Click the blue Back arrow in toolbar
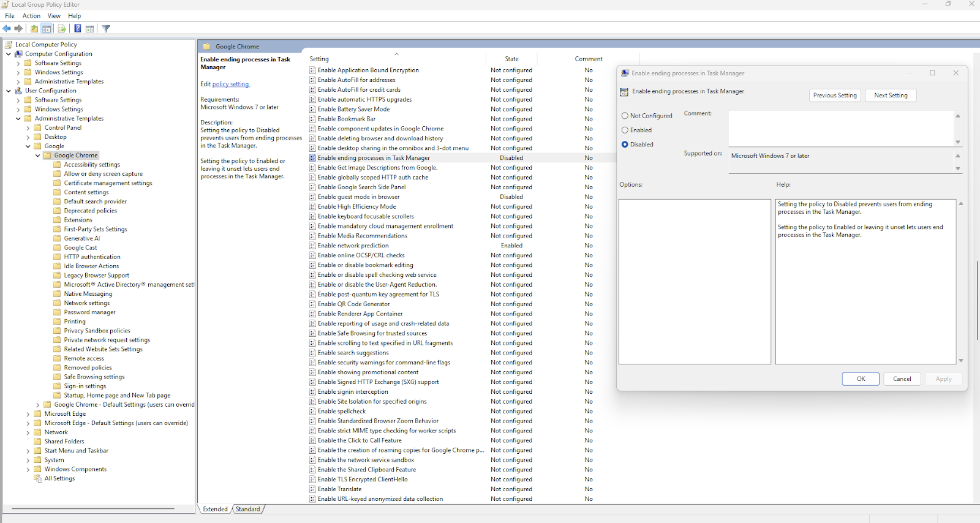Image resolution: width=980 pixels, height=523 pixels. pos(7,29)
